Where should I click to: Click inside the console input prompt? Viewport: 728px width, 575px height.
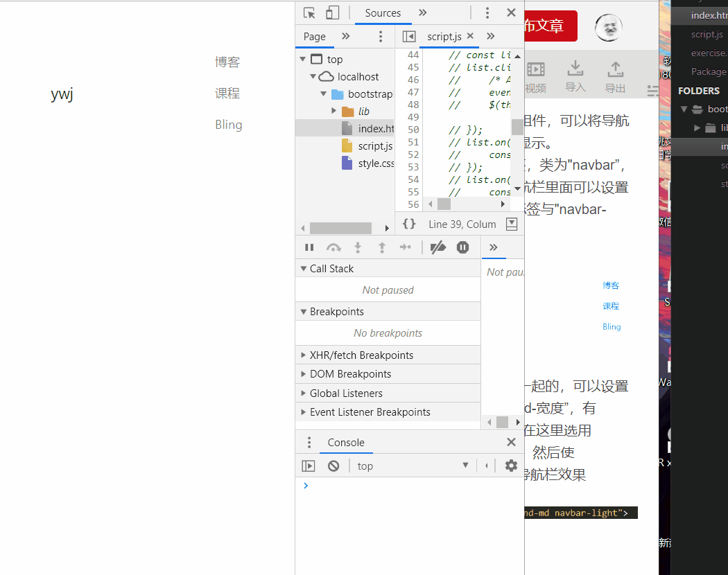[x=388, y=486]
